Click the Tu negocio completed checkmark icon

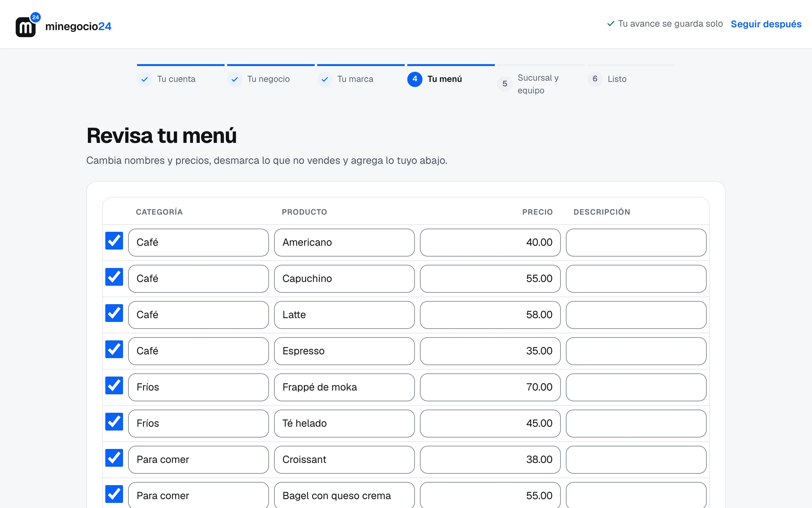point(235,79)
